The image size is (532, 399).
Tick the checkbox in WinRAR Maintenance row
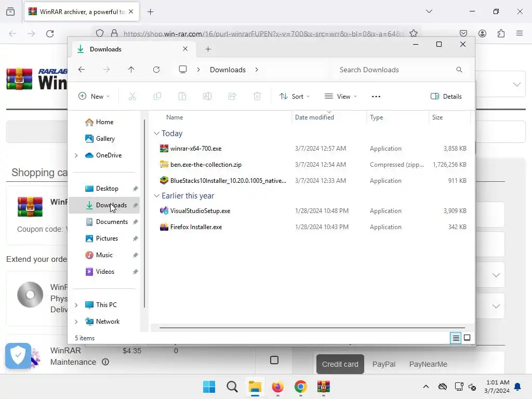[x=274, y=360]
